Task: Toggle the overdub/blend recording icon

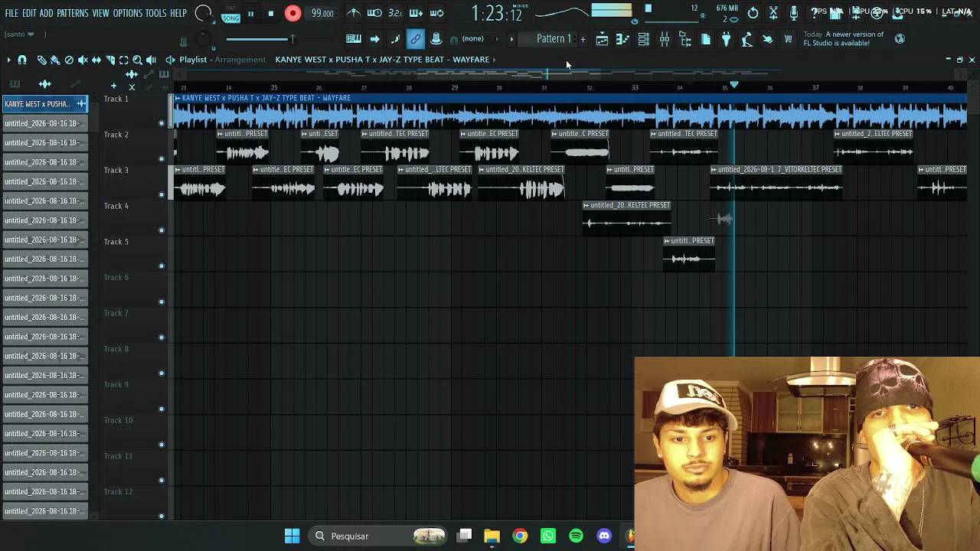Action: pos(416,13)
